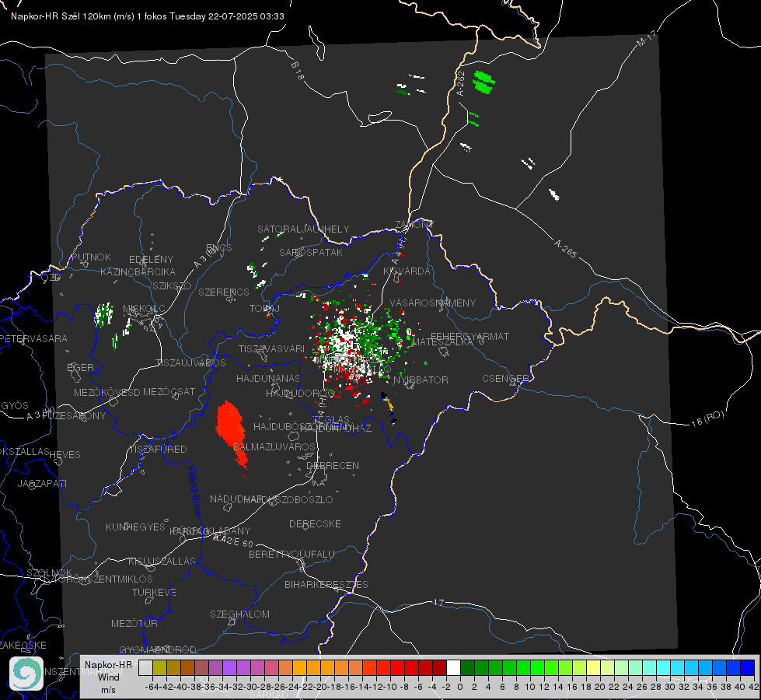761x700 pixels.
Task: Click the DERECSKE city label
Action: point(315,524)
